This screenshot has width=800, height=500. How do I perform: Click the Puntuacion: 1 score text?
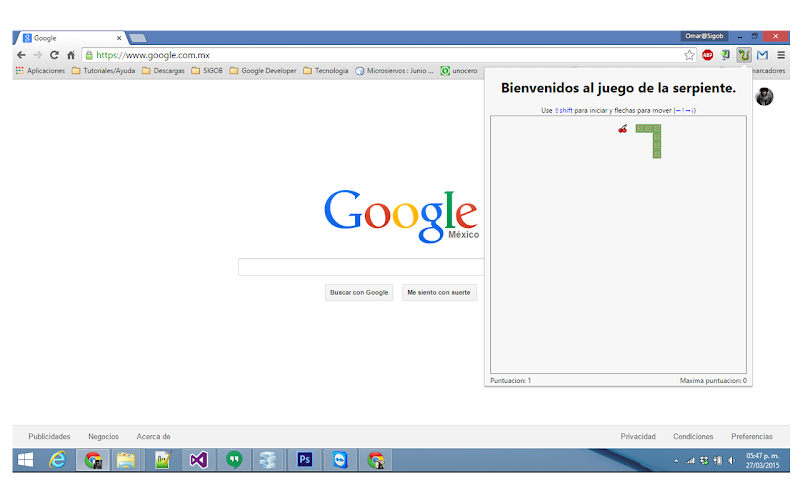pos(511,381)
